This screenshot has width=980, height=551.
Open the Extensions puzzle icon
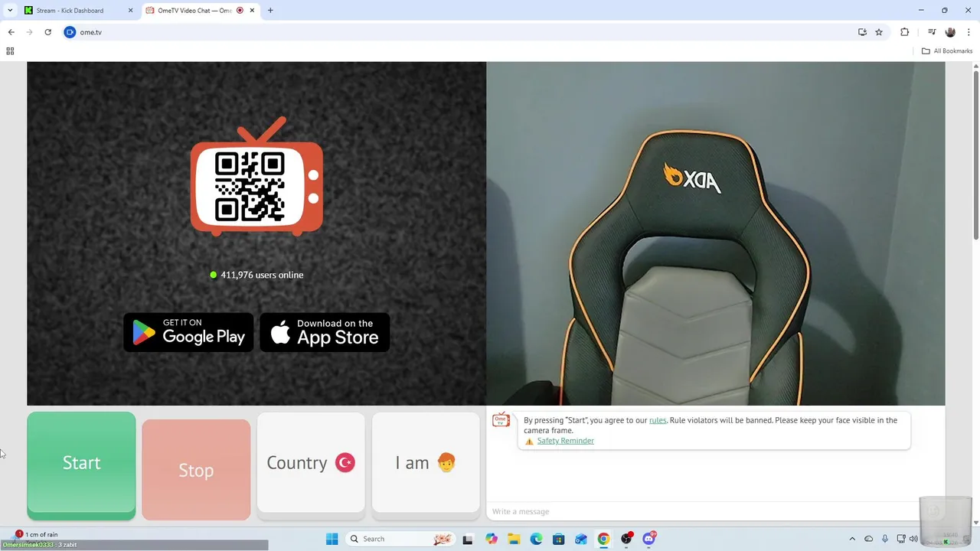click(x=904, y=32)
